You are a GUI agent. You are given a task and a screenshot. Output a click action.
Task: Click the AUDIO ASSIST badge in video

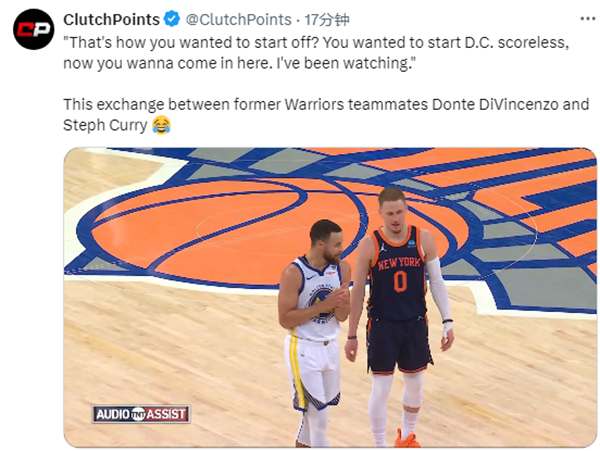click(141, 414)
